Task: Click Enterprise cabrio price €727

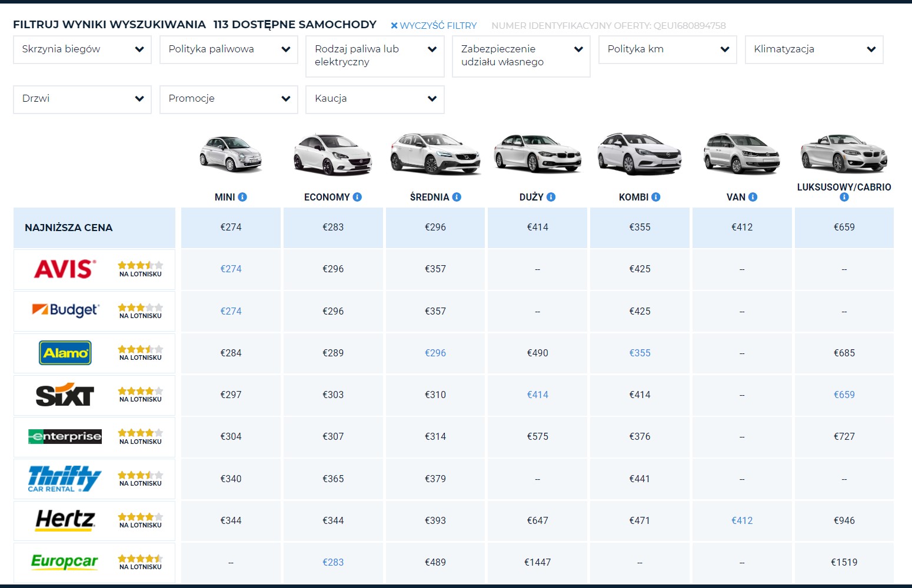Action: click(x=844, y=436)
